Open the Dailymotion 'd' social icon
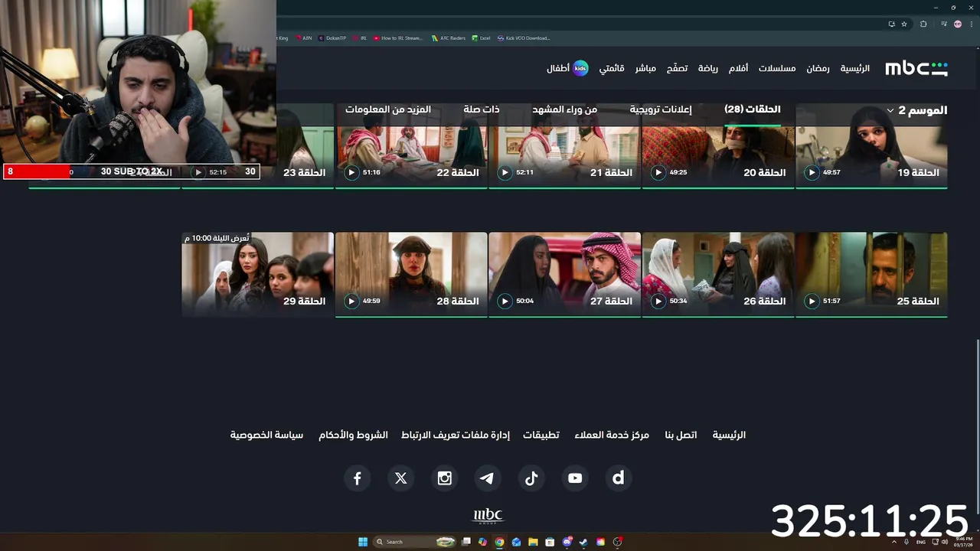The width and height of the screenshot is (980, 551). click(x=619, y=478)
